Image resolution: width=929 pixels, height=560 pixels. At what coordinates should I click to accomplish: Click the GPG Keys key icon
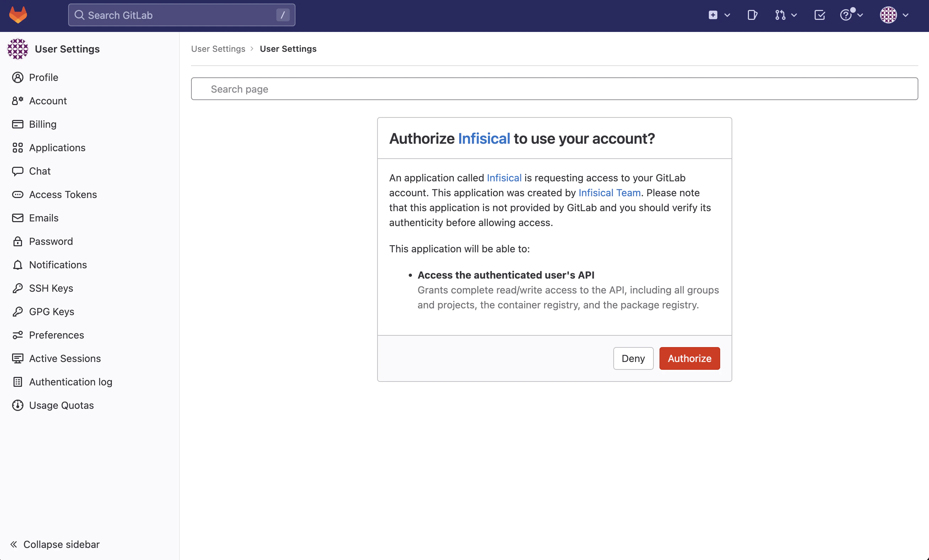coord(18,311)
